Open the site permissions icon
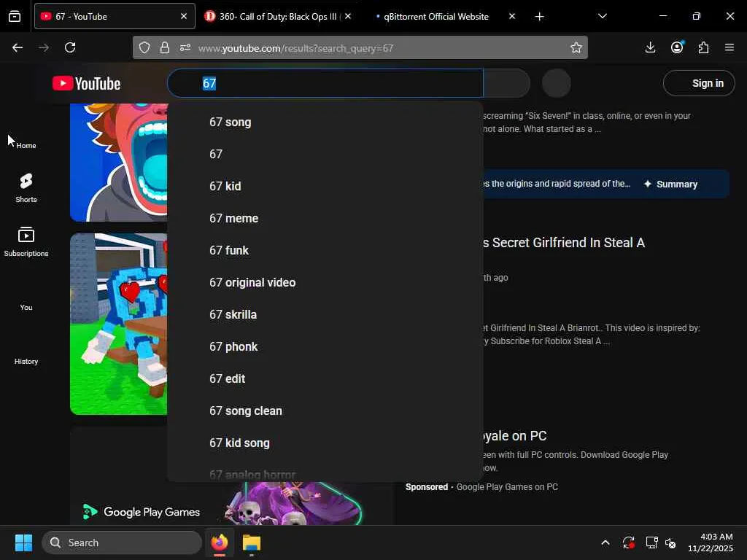This screenshot has height=560, width=747. 185,47
